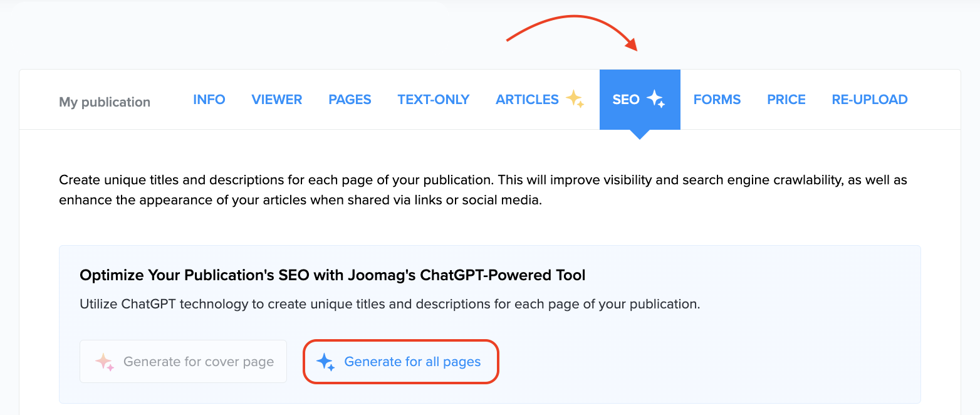Click the triangular pointer beneath the SEO tab
Screen dimensions: 980x415
pyautogui.click(x=639, y=134)
